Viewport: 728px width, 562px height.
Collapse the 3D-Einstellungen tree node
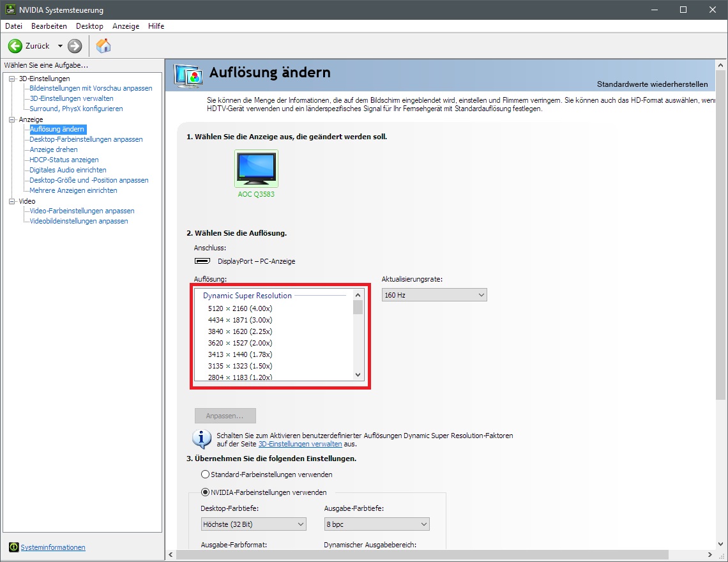(12, 79)
